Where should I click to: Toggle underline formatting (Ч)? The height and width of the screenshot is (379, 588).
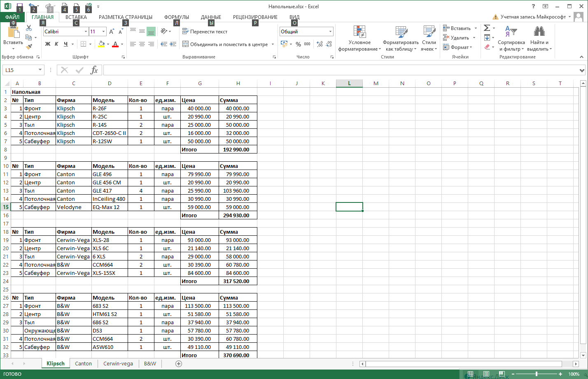[66, 44]
